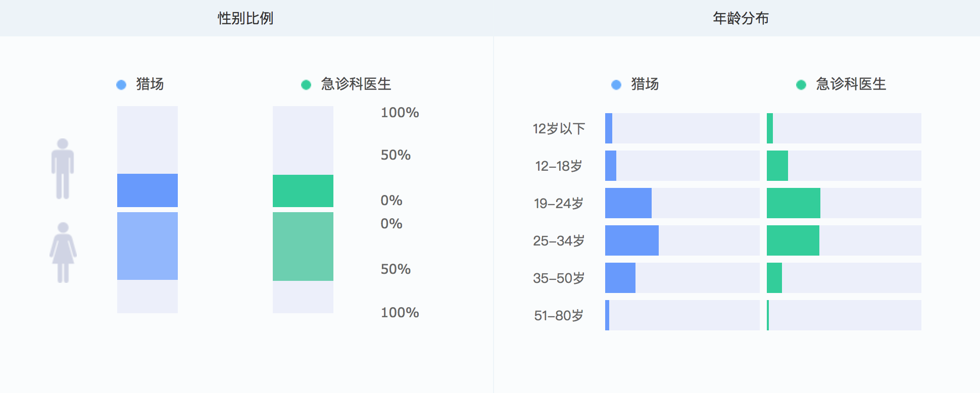Click blue 猎场 legend dot in 性别比例 panel
The height and width of the screenshot is (393, 980).
(x=121, y=85)
